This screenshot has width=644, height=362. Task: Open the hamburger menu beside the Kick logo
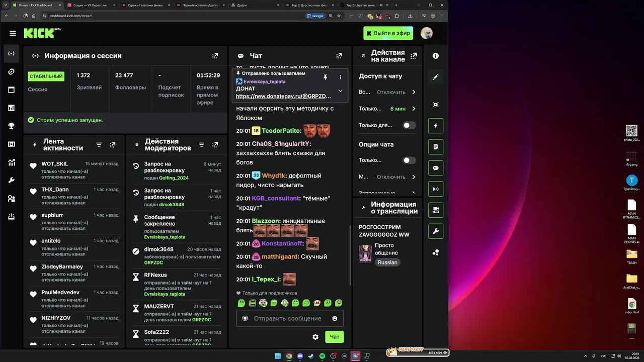pos(13,33)
